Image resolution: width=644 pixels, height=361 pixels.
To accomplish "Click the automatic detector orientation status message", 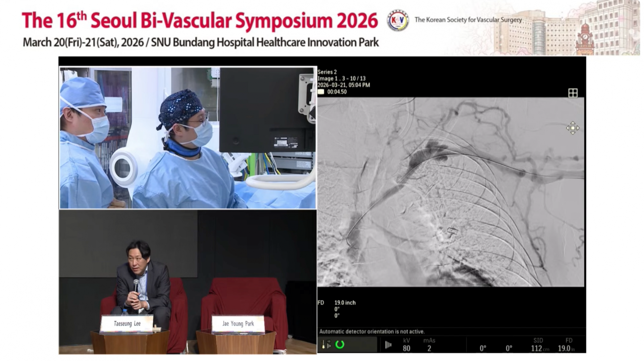I will [x=372, y=332].
